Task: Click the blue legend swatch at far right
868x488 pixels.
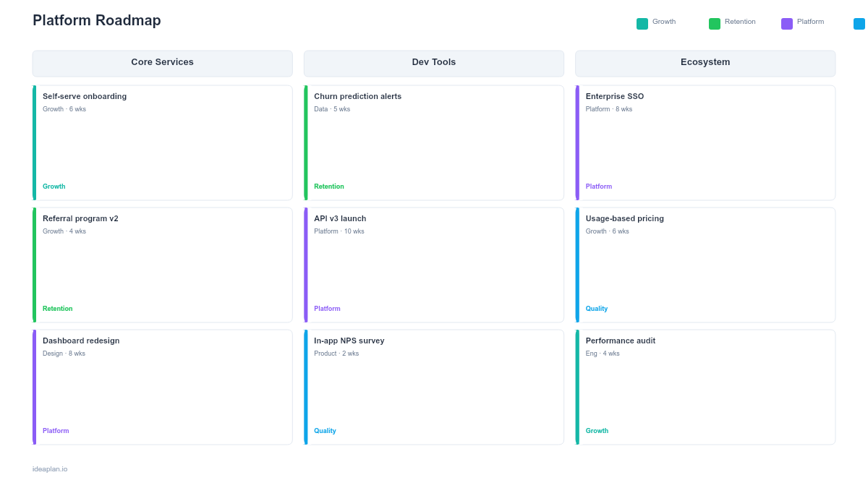Action: [x=858, y=22]
